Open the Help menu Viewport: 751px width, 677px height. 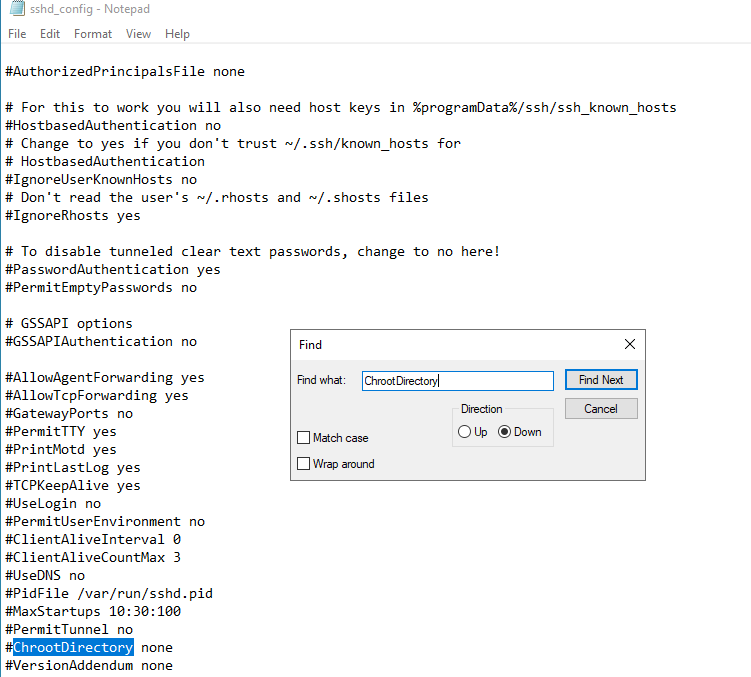(177, 34)
